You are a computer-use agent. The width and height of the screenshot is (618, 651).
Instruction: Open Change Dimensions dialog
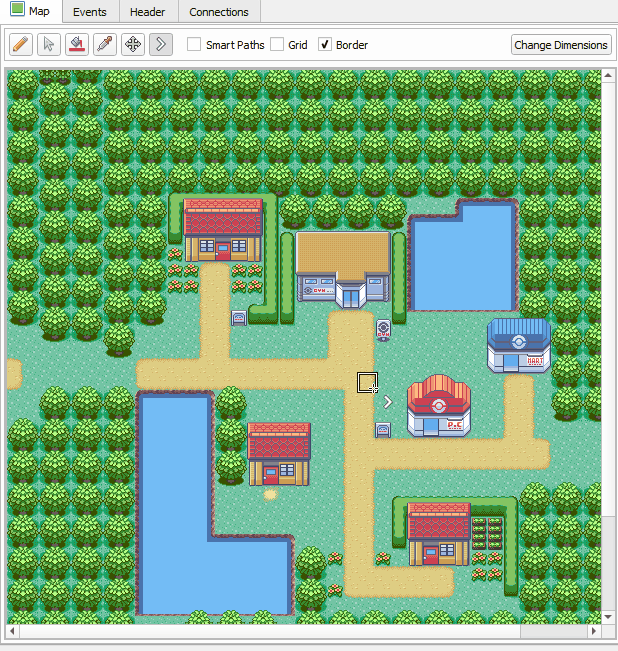point(561,45)
